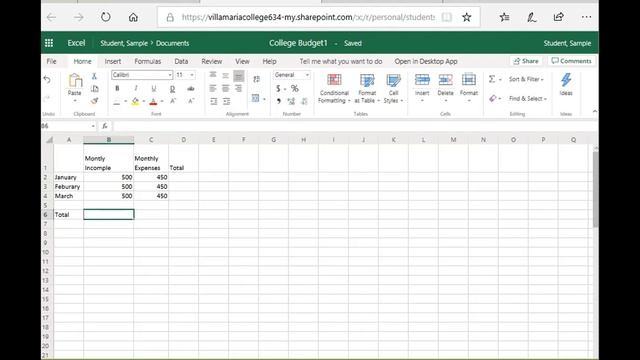Toggle bold formatting
This screenshot has width=640, height=360.
pyautogui.click(x=118, y=88)
